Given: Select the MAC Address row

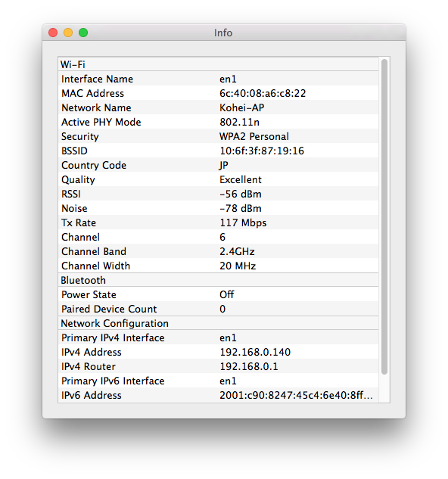Looking at the screenshot, I should pos(218,93).
